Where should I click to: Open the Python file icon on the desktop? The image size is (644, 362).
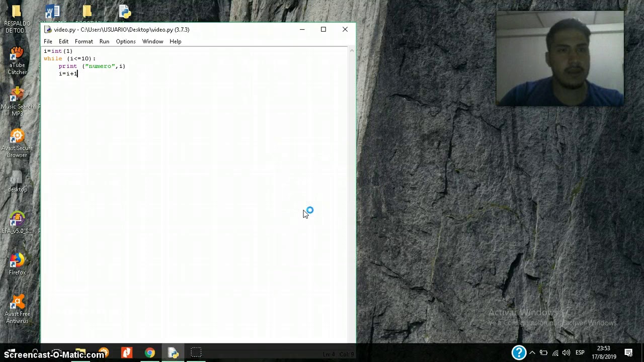point(125,12)
